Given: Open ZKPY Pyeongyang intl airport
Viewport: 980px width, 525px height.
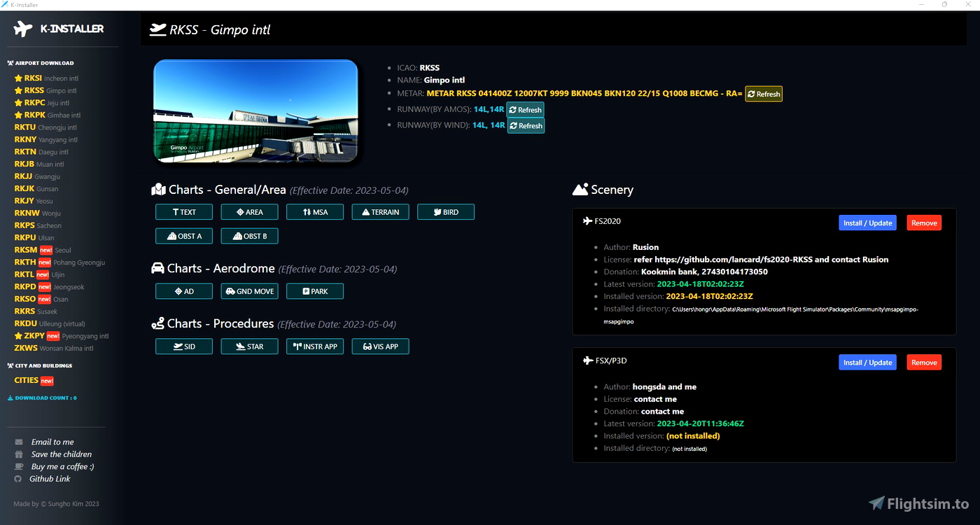Looking at the screenshot, I should (62, 336).
